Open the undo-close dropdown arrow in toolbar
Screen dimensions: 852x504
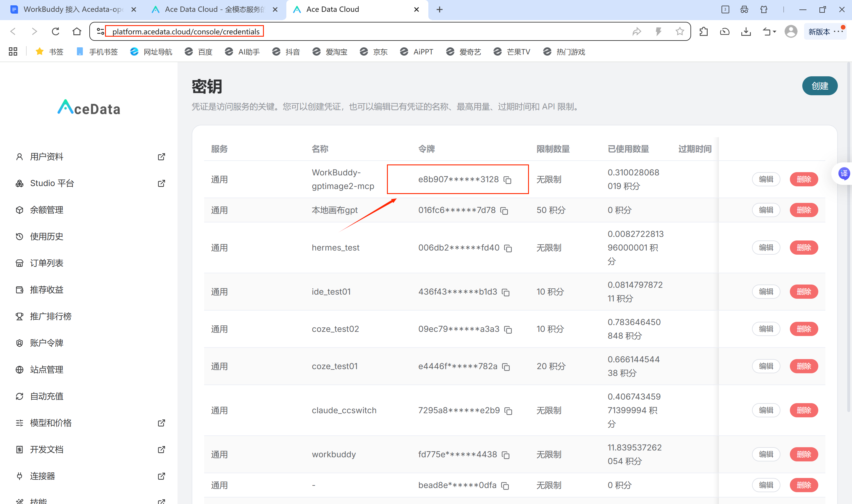(x=774, y=32)
